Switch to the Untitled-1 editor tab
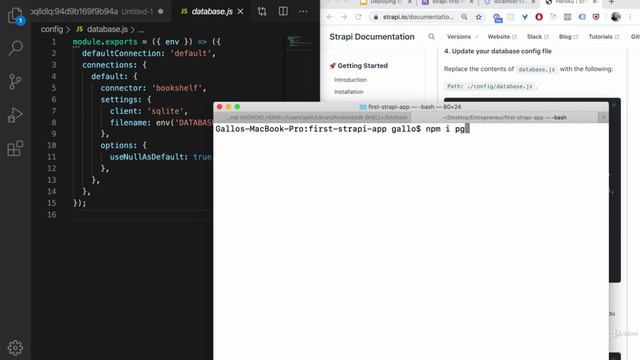The image size is (640, 360). (98, 11)
